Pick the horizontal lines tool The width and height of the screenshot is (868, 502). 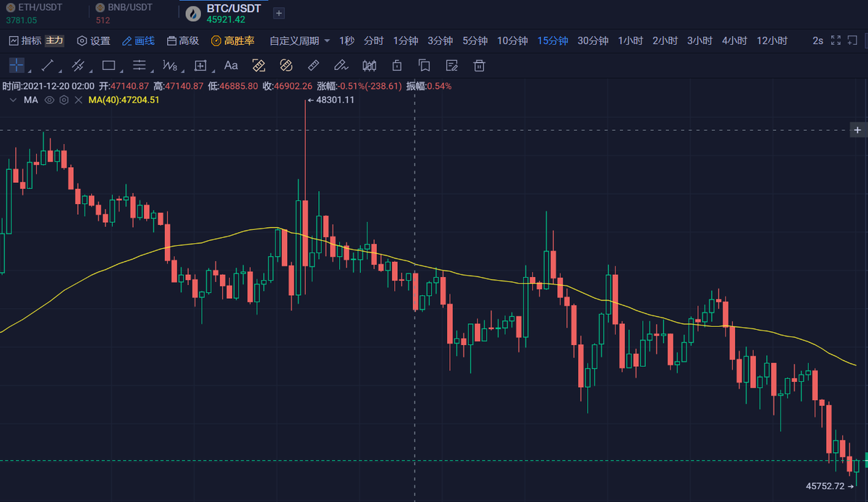[140, 66]
